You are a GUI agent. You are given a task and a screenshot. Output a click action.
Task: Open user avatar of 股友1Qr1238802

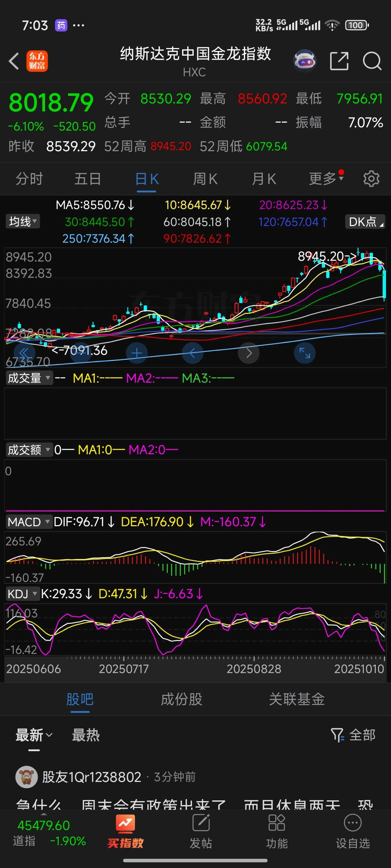pos(26,777)
